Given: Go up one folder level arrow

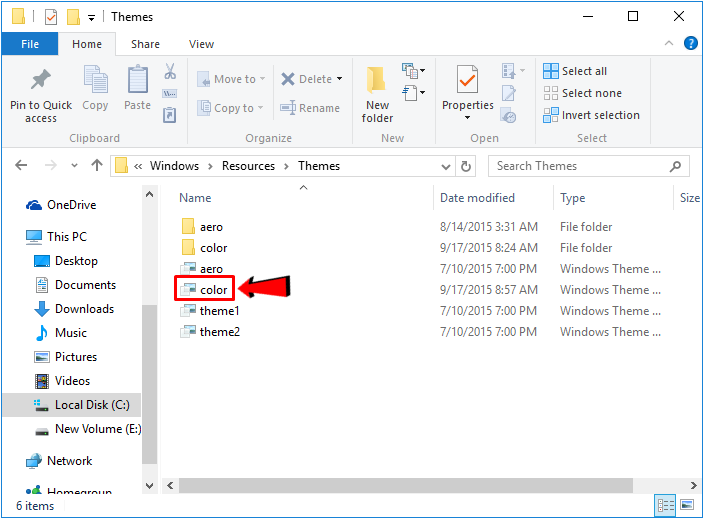Looking at the screenshot, I should [x=97, y=165].
